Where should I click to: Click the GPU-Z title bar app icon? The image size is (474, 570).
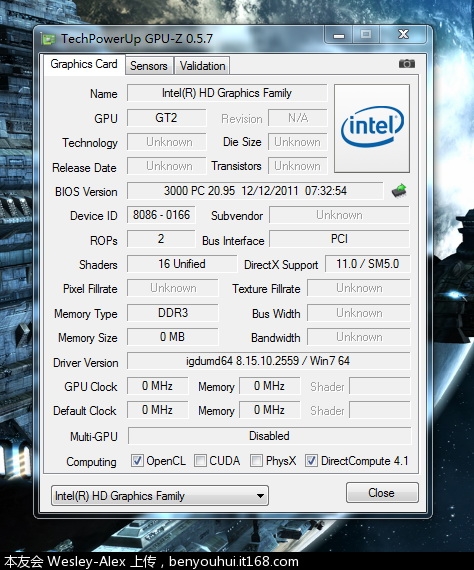[48, 39]
